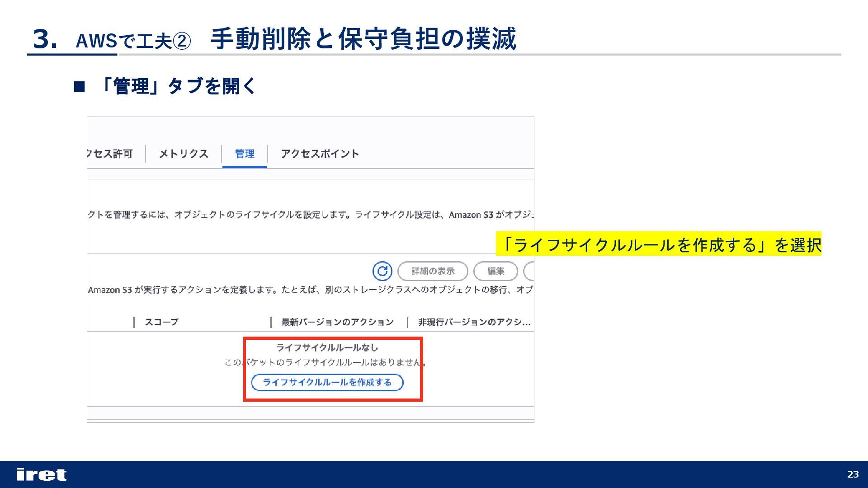
Task: Click the page number 23
Action: click(853, 474)
